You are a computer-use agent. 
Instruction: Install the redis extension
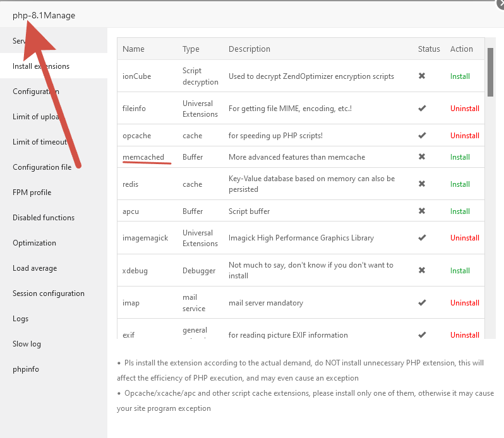pyautogui.click(x=460, y=184)
